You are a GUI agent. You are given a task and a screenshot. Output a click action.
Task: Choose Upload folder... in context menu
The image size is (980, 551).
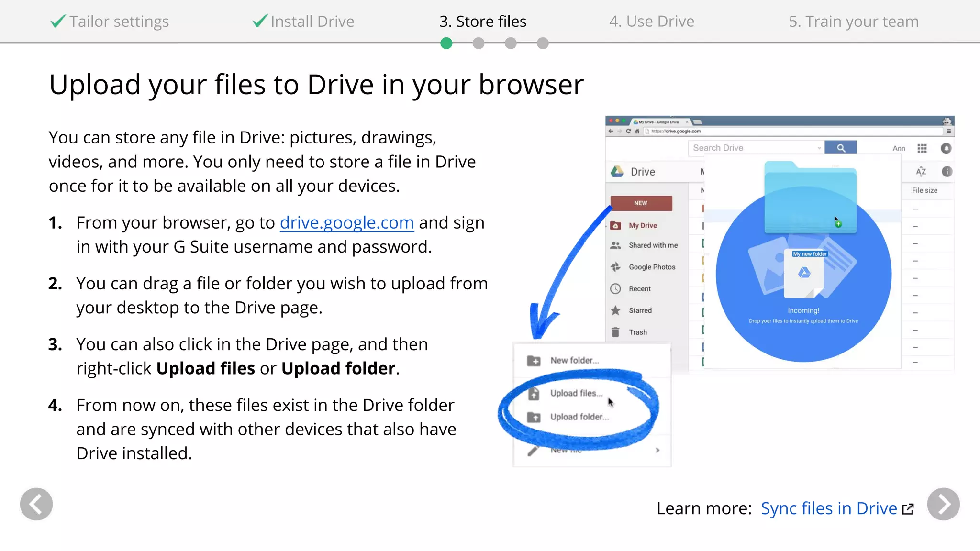click(x=579, y=417)
